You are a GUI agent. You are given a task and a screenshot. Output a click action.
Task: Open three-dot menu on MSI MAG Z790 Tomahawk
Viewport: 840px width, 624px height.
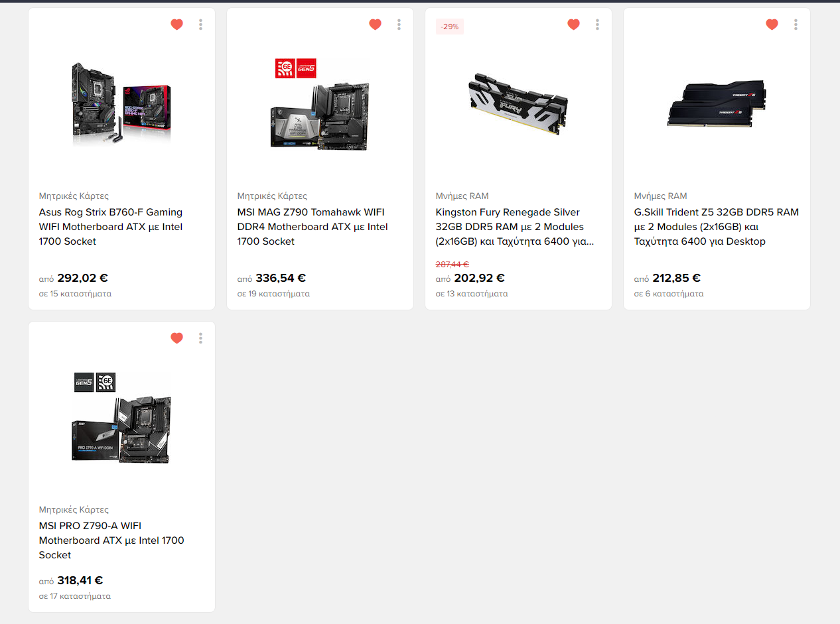coord(399,25)
